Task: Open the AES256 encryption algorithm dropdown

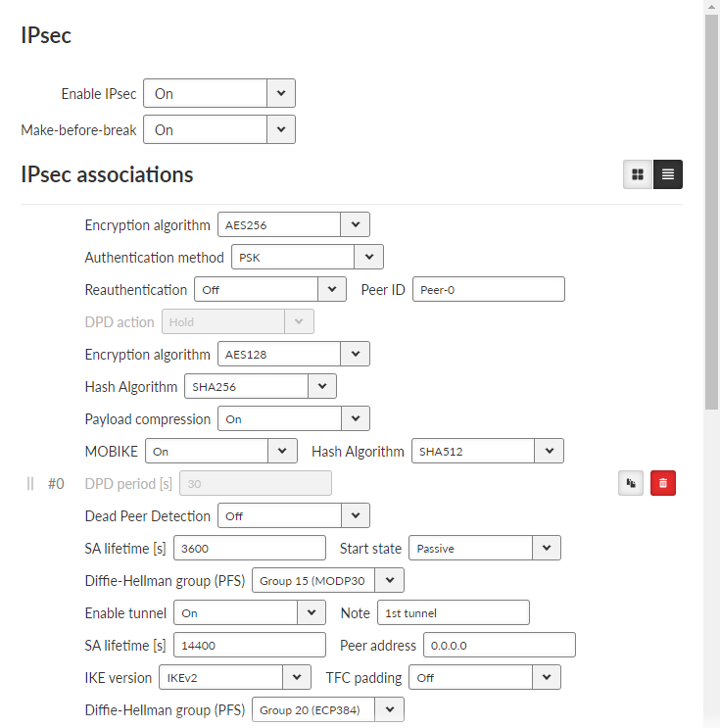Action: click(x=293, y=224)
